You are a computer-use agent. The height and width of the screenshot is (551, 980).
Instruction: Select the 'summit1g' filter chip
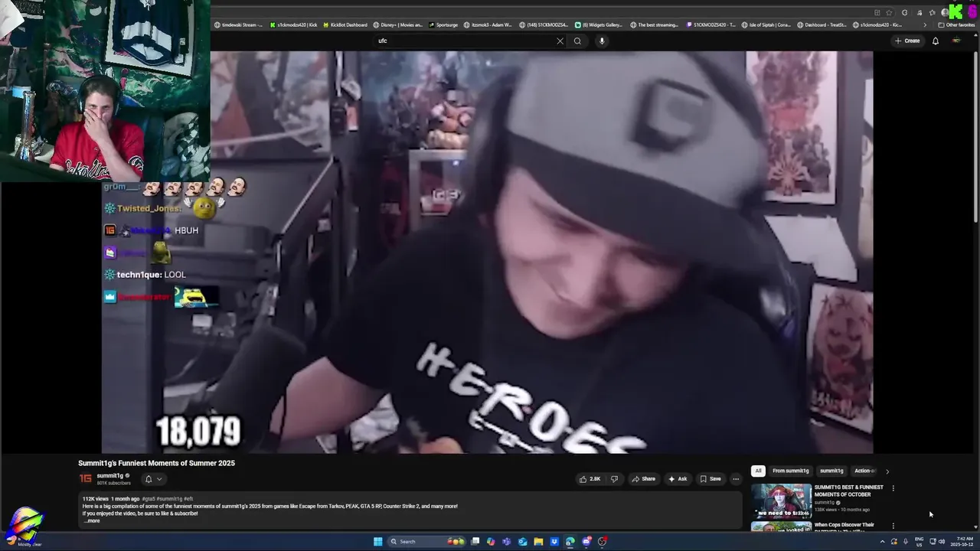(x=831, y=471)
